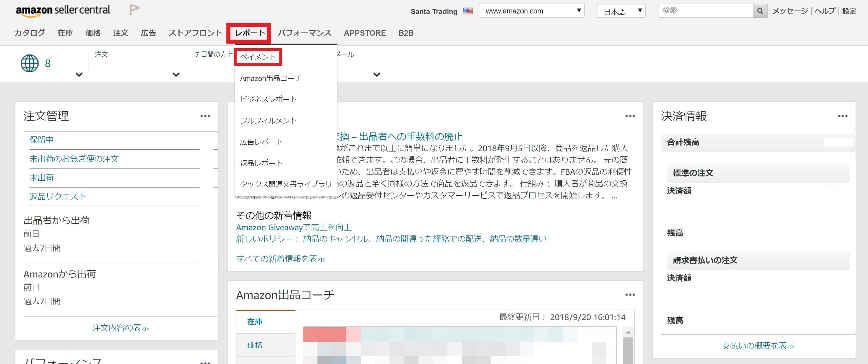Click the US flag icon beside Santa Trading
This screenshot has width=868, height=364.
[x=468, y=11]
